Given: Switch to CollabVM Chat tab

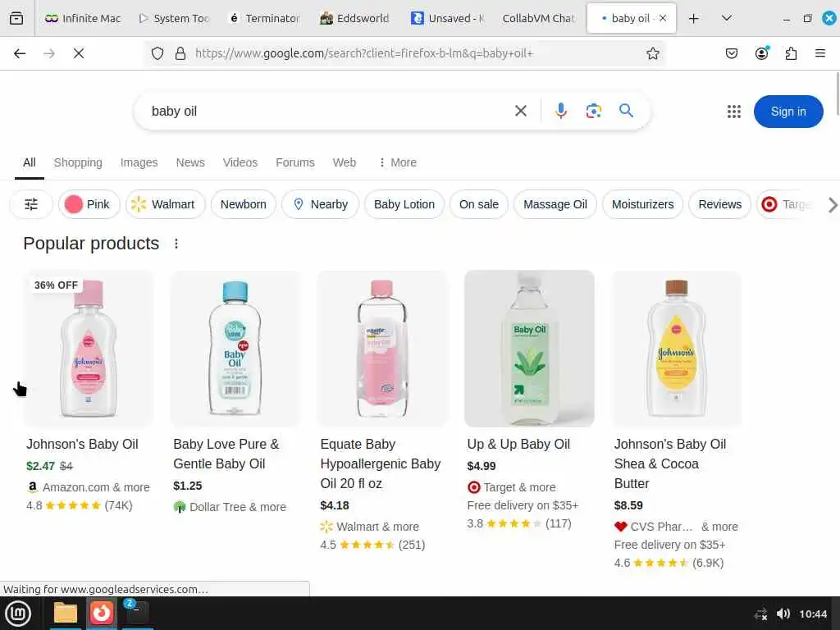Looking at the screenshot, I should pos(538,18).
